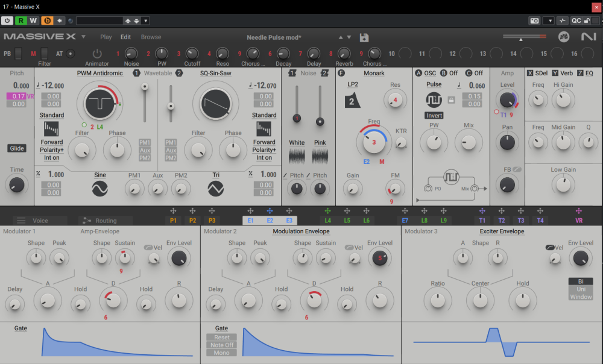Viewport: 603px width, 364px height.
Task: Open the Exciter Envelope type menu
Action: [502, 231]
